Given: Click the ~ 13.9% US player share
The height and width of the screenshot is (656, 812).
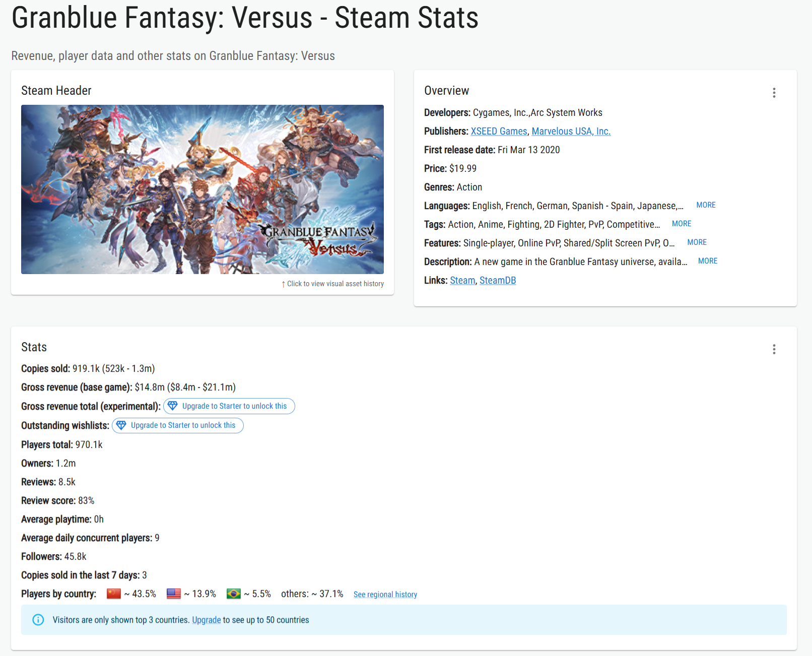Looking at the screenshot, I should tap(200, 594).
